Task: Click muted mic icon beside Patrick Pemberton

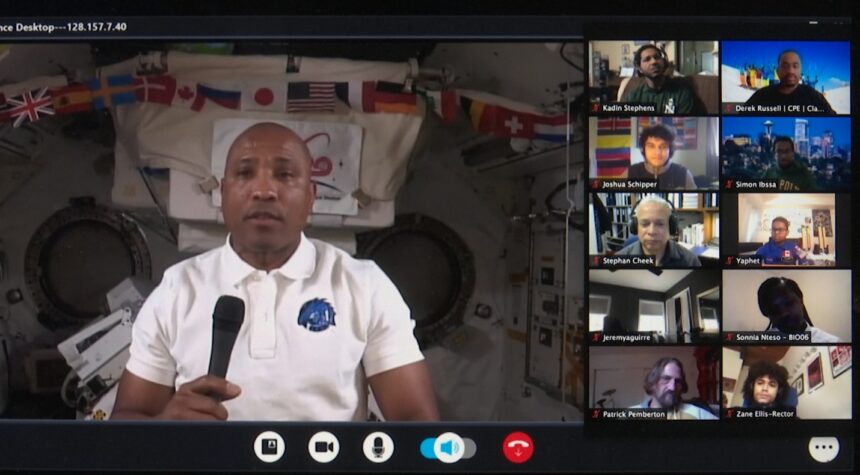Action: coord(596,413)
